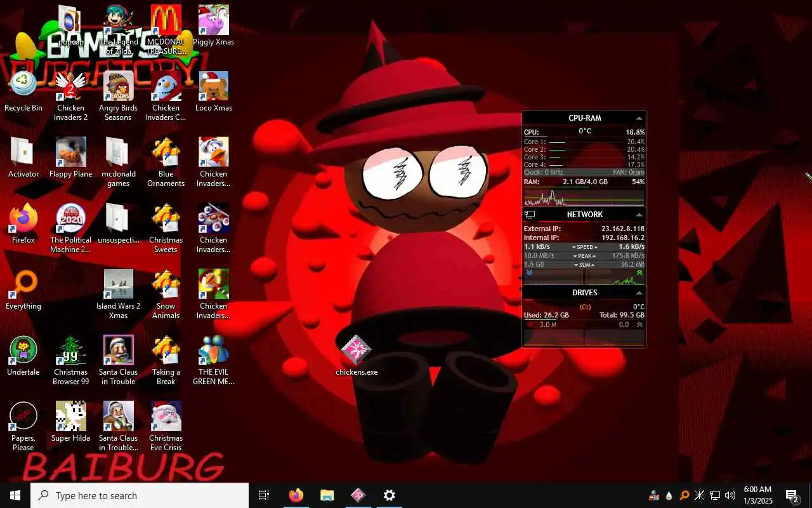Select the Chicken Invaders 2 shortcut
This screenshot has width=812, height=508.
pyautogui.click(x=71, y=96)
